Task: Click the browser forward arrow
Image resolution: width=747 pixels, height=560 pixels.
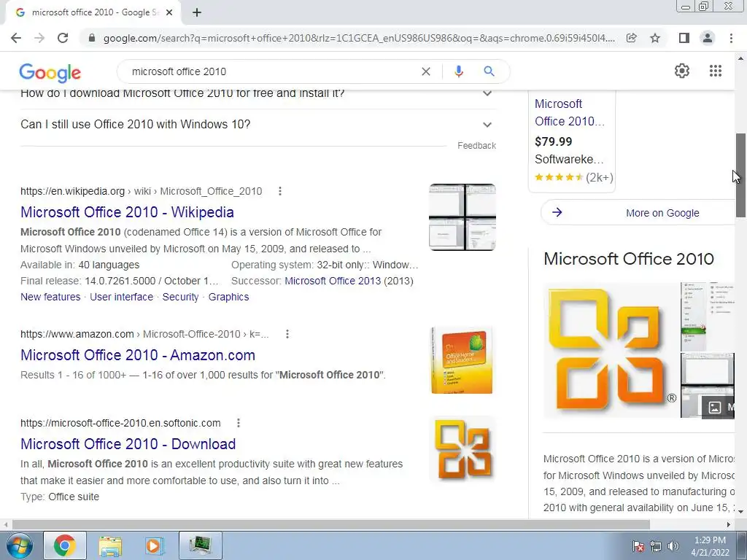Action: [39, 38]
